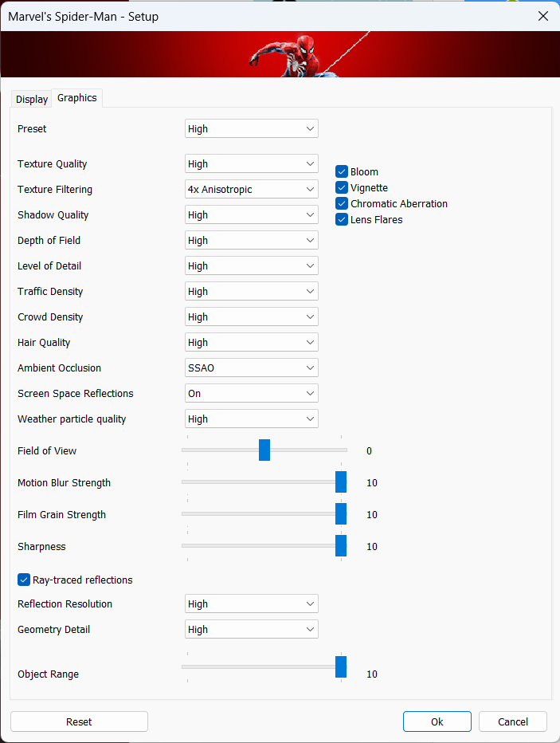Open the Hair Quality dropdown
The image size is (560, 743).
coord(251,342)
